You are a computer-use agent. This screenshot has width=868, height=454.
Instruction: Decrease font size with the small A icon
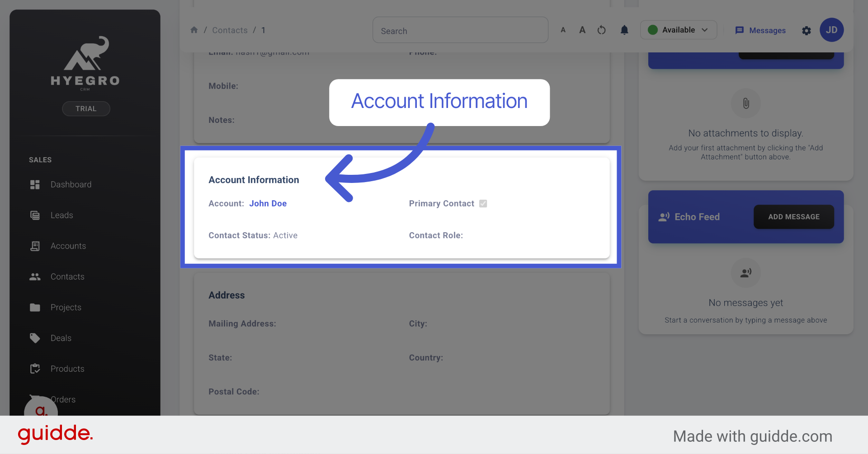click(x=563, y=30)
